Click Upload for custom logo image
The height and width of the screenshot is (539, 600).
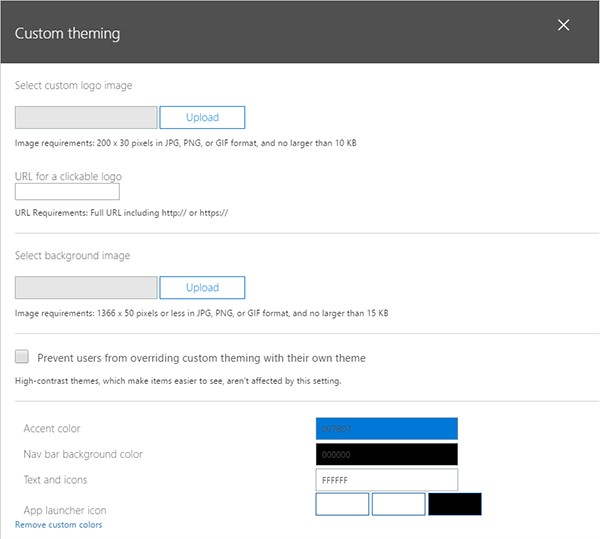click(202, 117)
